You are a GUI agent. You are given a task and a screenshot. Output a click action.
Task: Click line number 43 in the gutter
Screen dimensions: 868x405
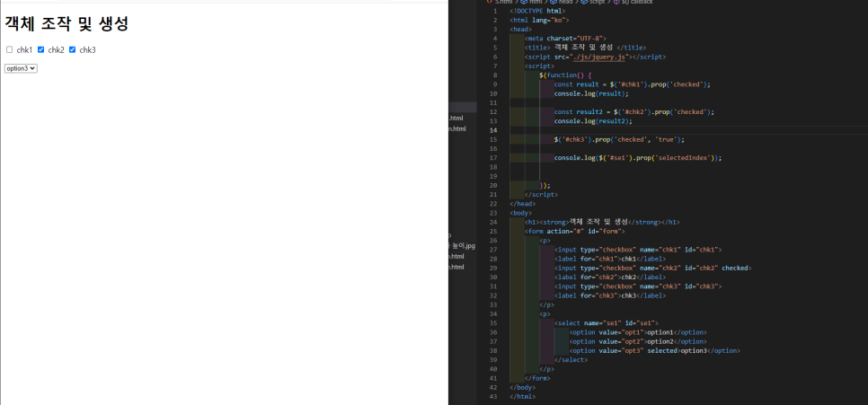tap(493, 396)
